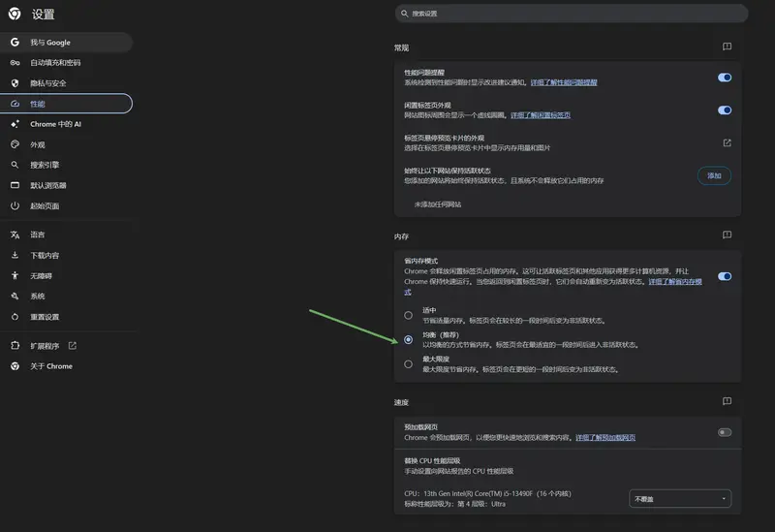Screen dimensions: 775x532
Task: Enable 预加载网页 switch
Action: coord(725,432)
